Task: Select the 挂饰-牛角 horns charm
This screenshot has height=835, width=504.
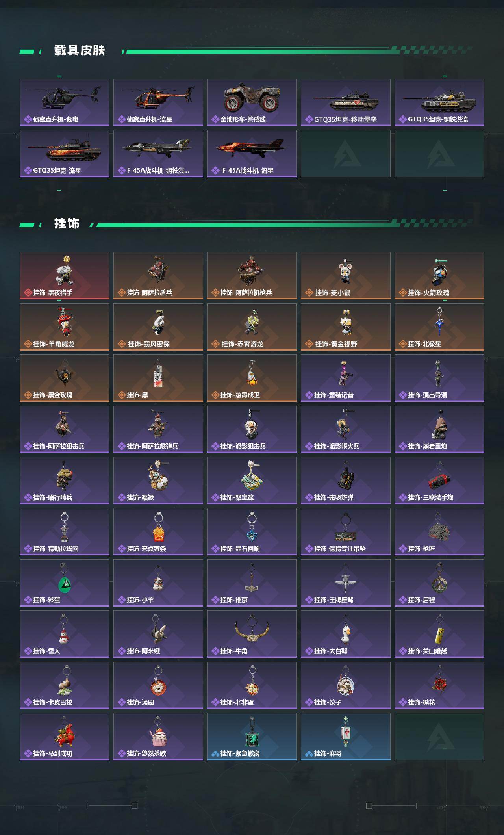Action: [x=252, y=634]
